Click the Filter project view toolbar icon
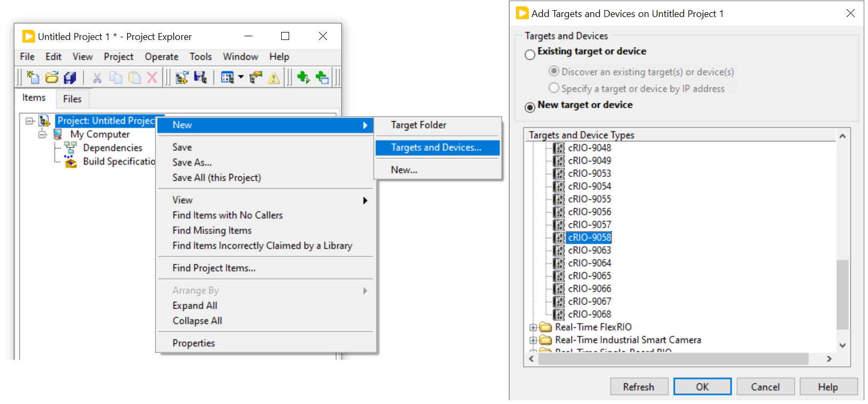This screenshot has height=404, width=868. tap(227, 78)
